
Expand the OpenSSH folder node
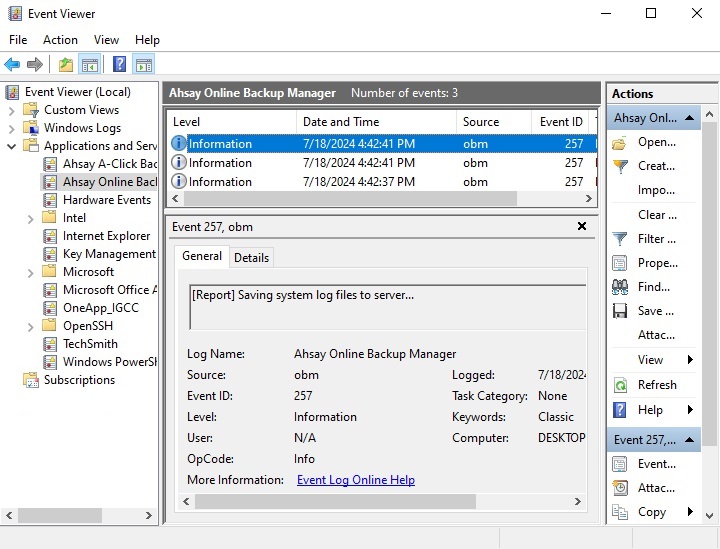click(30, 326)
